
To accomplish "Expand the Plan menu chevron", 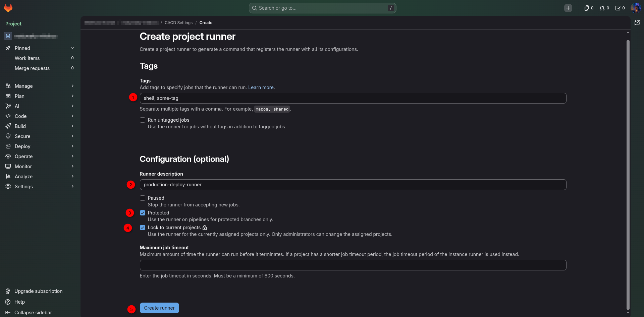I will pyautogui.click(x=72, y=96).
